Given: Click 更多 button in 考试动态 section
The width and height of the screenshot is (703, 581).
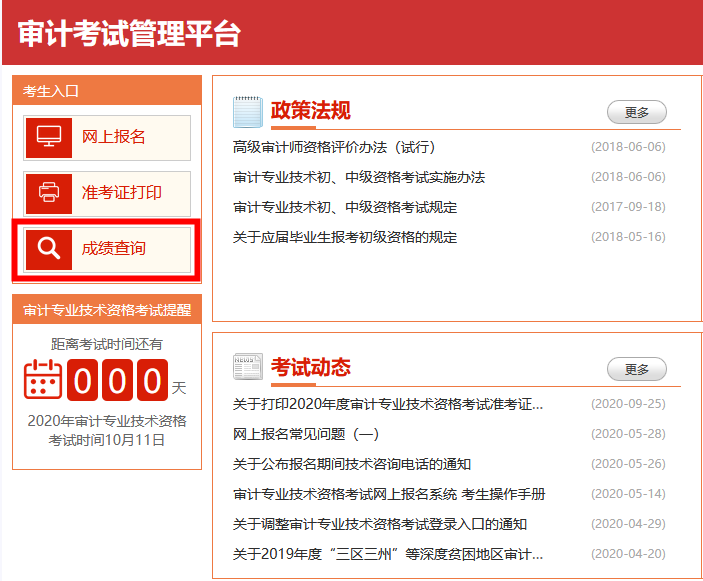Looking at the screenshot, I should (x=636, y=369).
